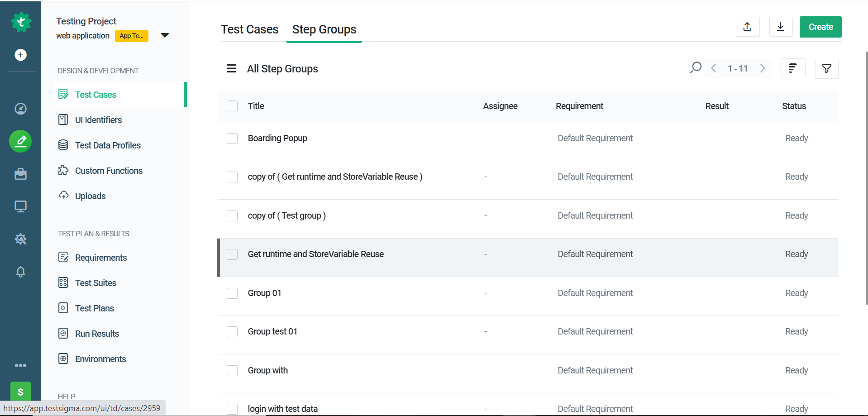
Task: Click the Custom Functions puzzle icon
Action: click(x=63, y=170)
